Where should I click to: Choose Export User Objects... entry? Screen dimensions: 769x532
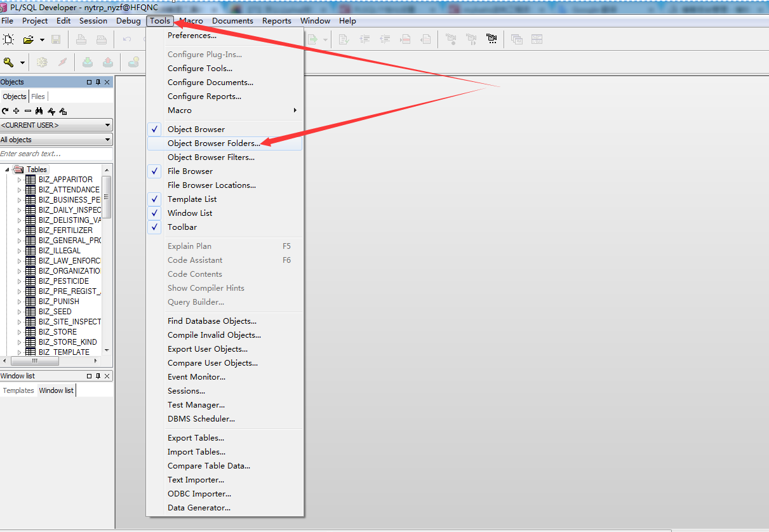(225, 349)
